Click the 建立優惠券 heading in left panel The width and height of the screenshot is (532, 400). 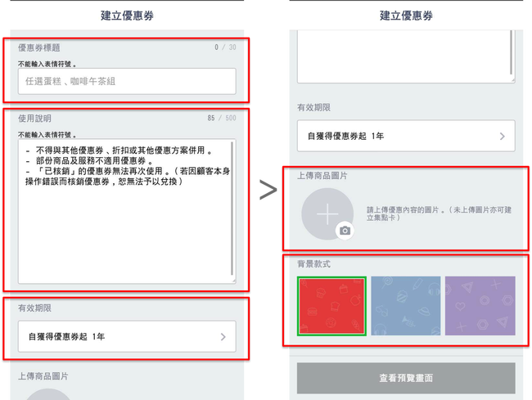[127, 16]
